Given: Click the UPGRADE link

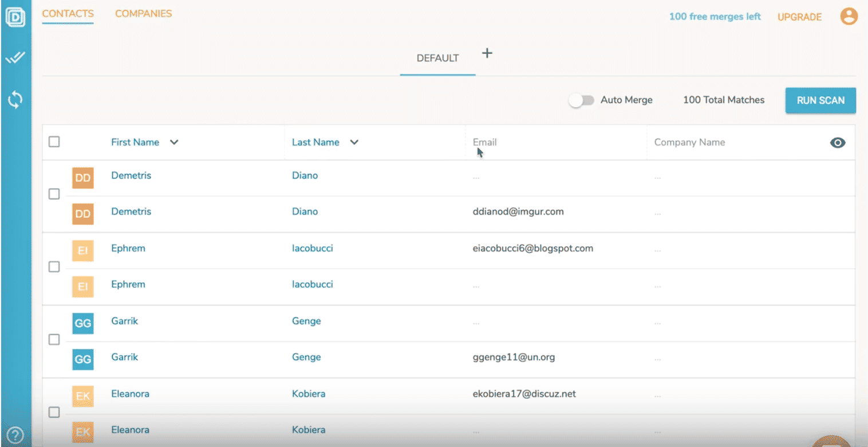Looking at the screenshot, I should (x=799, y=17).
